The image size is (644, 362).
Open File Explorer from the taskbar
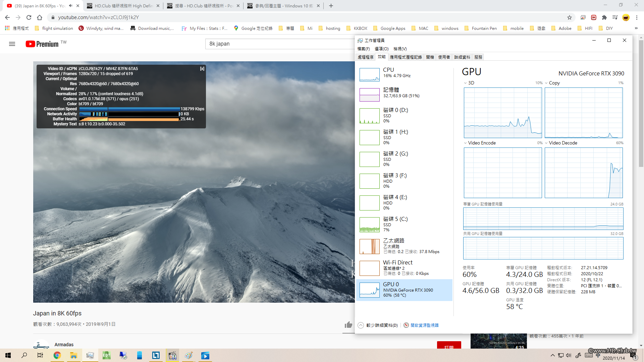pos(73,355)
